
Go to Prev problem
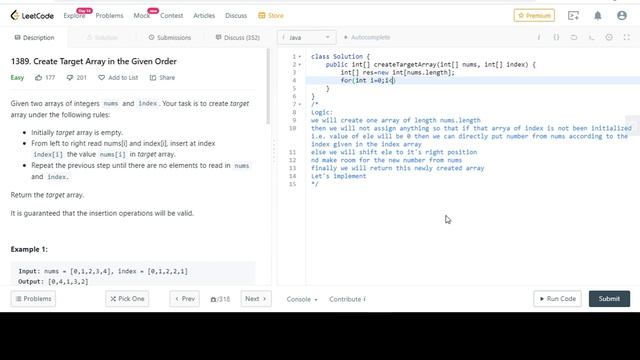pyautogui.click(x=184, y=299)
